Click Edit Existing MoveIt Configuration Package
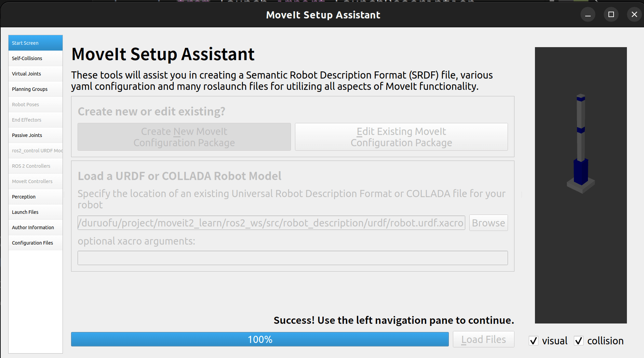The height and width of the screenshot is (358, 644). tap(401, 137)
